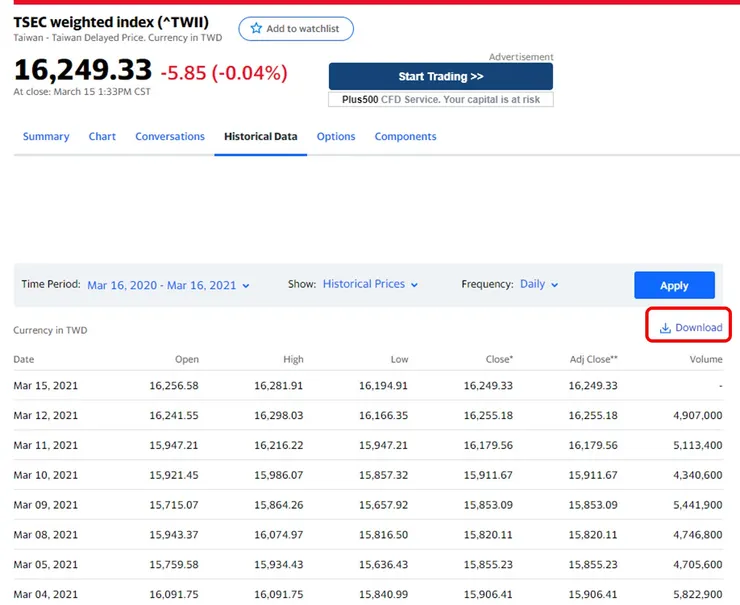Select the Mar 12, 2021 date cell
The height and width of the screenshot is (605, 740).
(46, 415)
